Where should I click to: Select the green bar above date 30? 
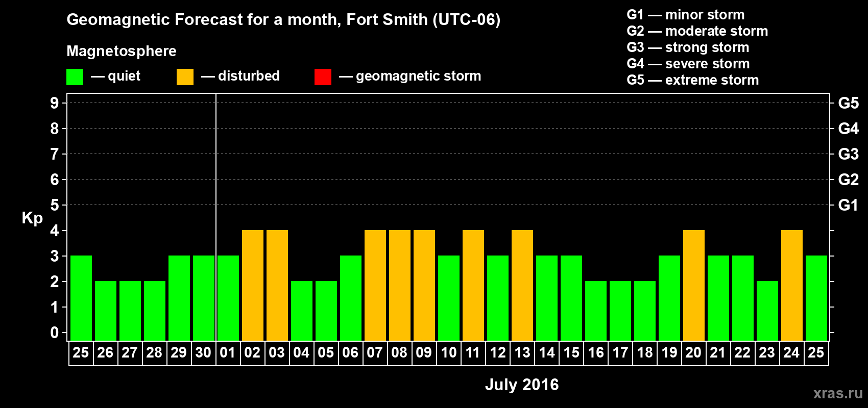(204, 298)
